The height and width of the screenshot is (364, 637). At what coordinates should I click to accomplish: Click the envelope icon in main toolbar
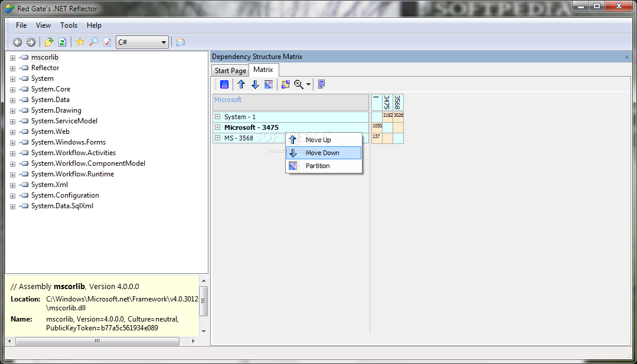pyautogui.click(x=181, y=42)
